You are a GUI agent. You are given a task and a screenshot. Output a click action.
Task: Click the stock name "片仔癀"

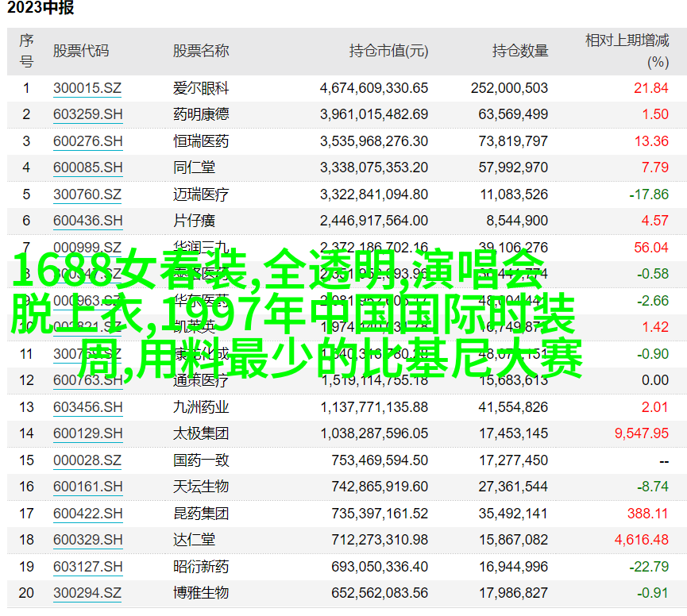194,220
